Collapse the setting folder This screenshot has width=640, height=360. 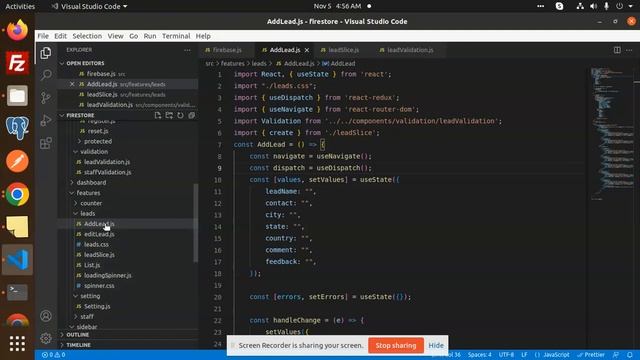point(90,296)
